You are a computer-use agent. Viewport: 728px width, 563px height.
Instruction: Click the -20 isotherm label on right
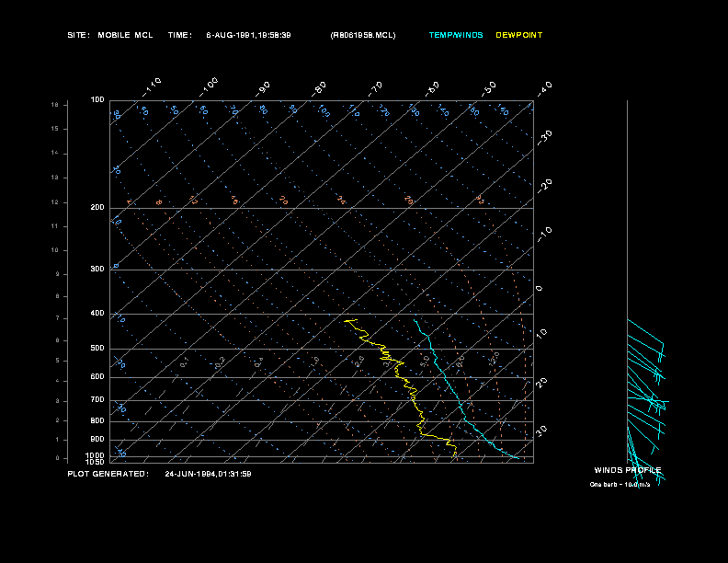pos(544,187)
